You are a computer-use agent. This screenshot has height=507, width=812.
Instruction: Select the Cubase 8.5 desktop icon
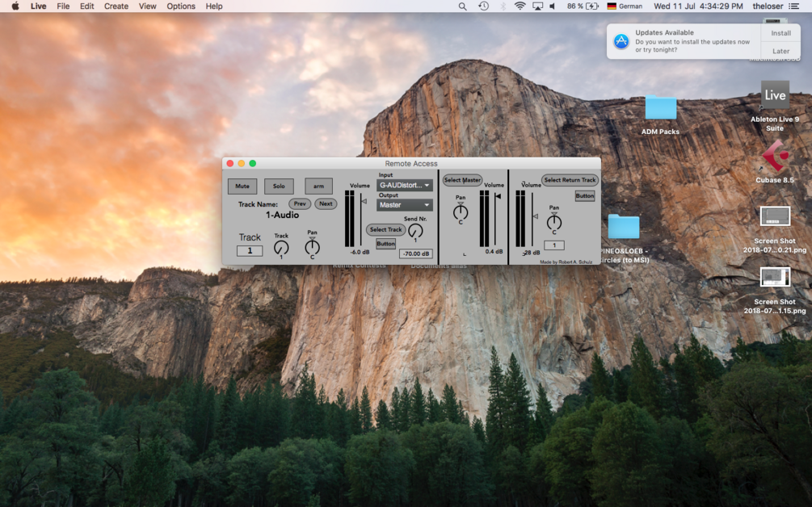click(x=775, y=157)
